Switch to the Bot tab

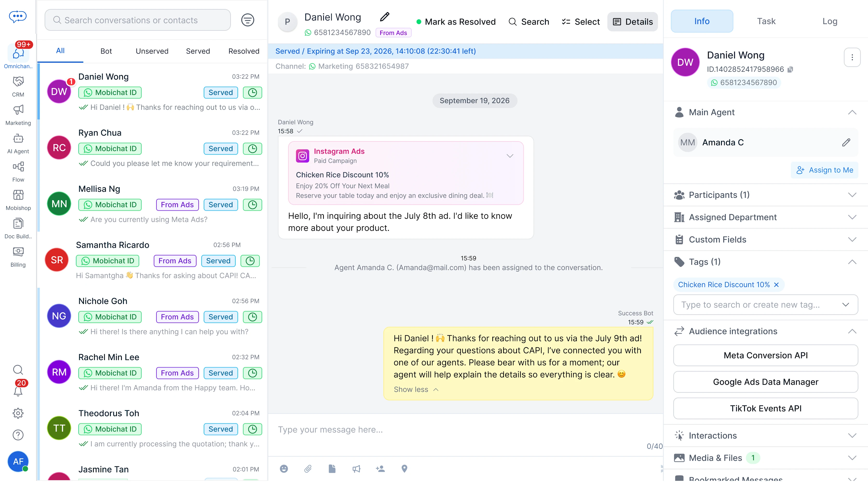[x=106, y=51]
